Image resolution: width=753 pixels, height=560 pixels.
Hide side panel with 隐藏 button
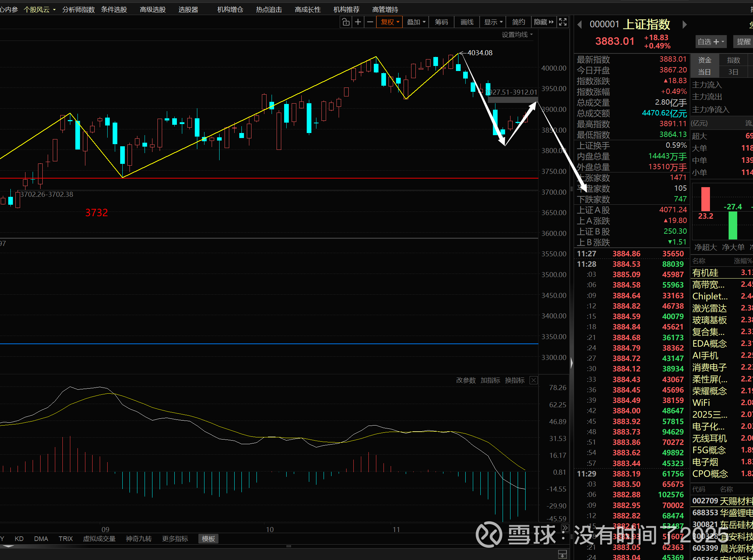(543, 22)
